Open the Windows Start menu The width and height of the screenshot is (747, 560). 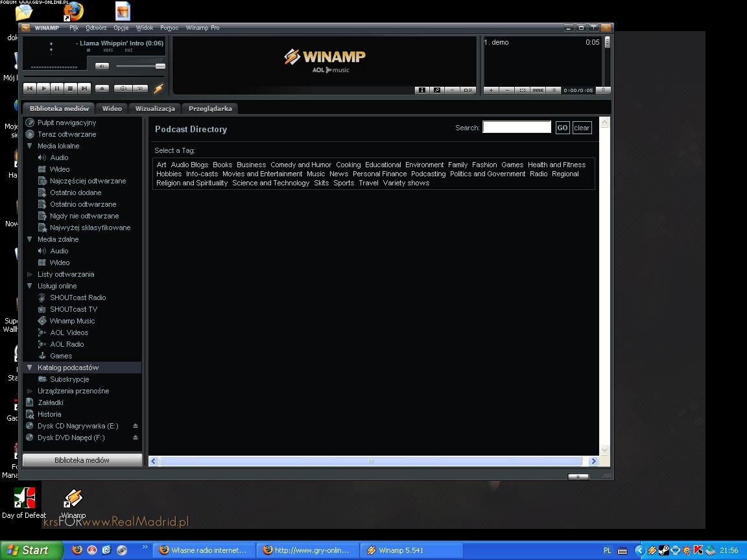31,550
